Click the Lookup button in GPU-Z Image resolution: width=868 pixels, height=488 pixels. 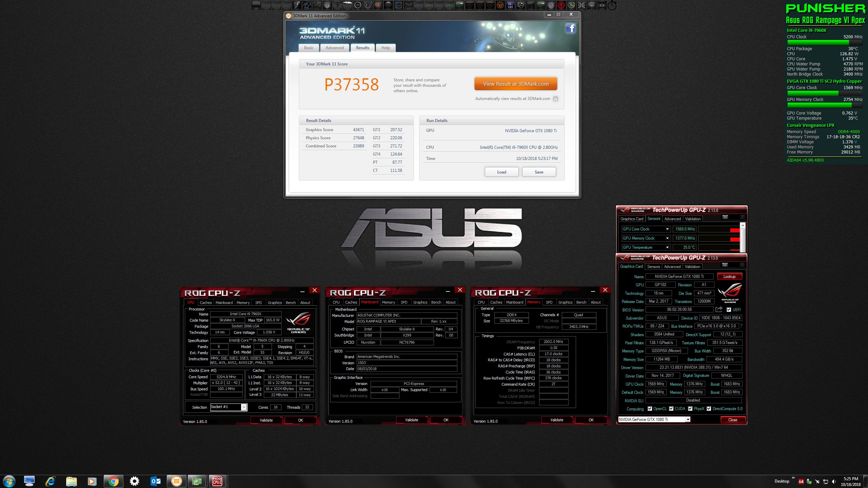[729, 277]
